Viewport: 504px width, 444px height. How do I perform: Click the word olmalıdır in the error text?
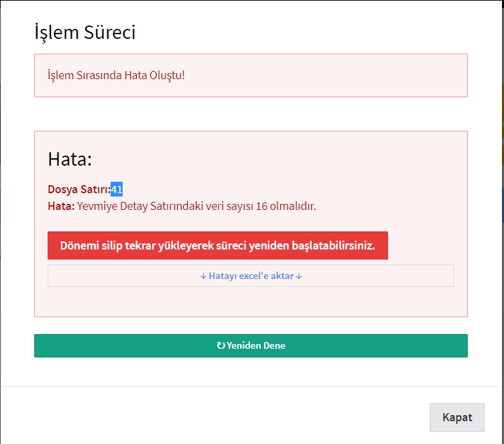(293, 206)
